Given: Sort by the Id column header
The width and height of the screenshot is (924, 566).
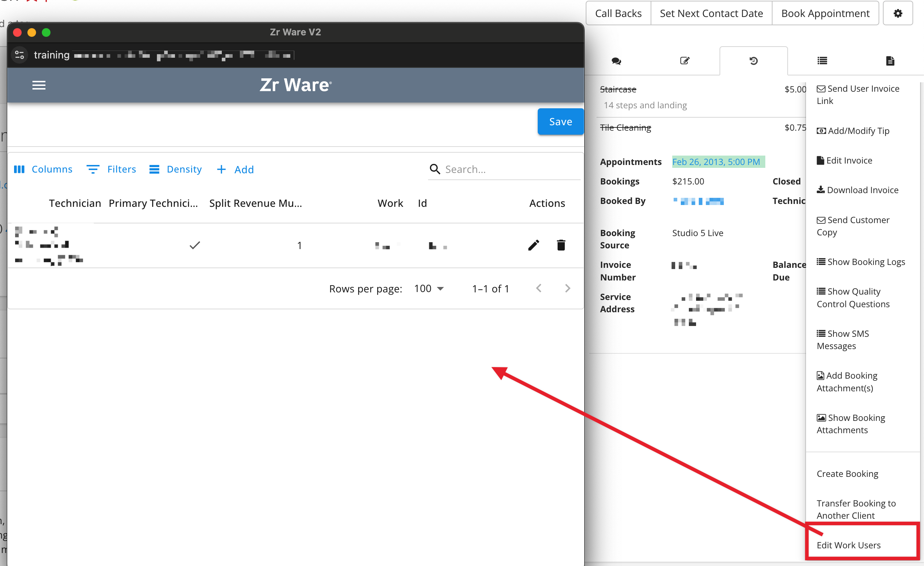Looking at the screenshot, I should (x=422, y=203).
